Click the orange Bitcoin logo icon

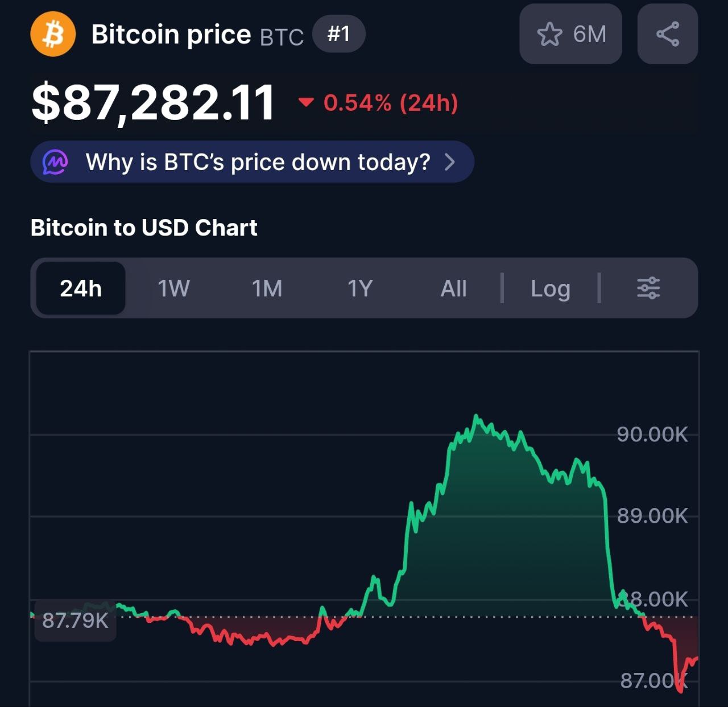(53, 34)
